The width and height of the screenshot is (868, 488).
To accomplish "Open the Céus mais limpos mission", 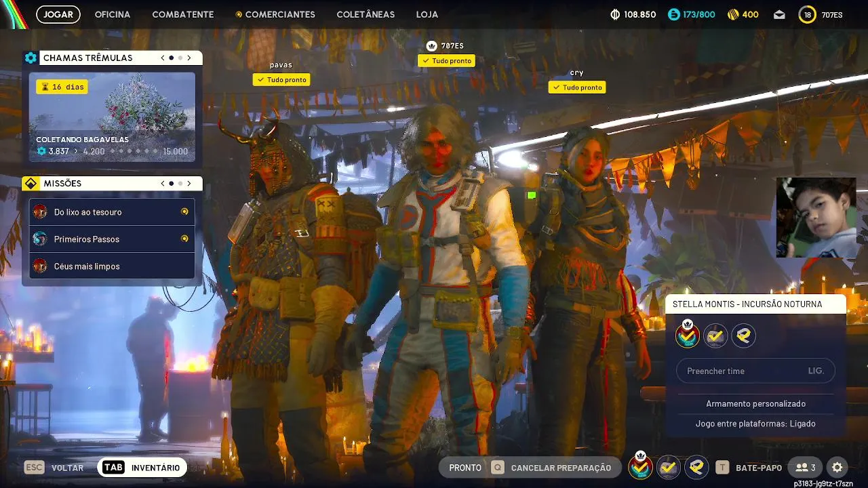I will tap(112, 266).
